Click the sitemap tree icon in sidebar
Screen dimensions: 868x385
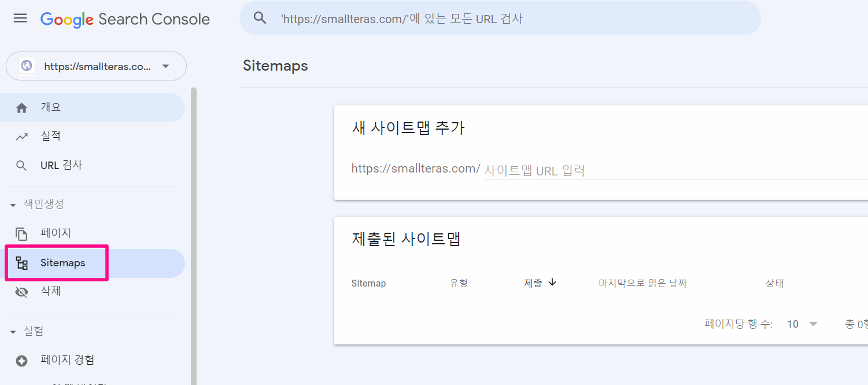[22, 263]
